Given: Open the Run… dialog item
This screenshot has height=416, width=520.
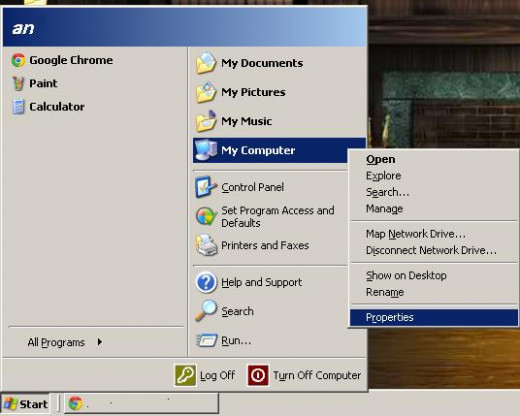Looking at the screenshot, I should coord(224,341).
